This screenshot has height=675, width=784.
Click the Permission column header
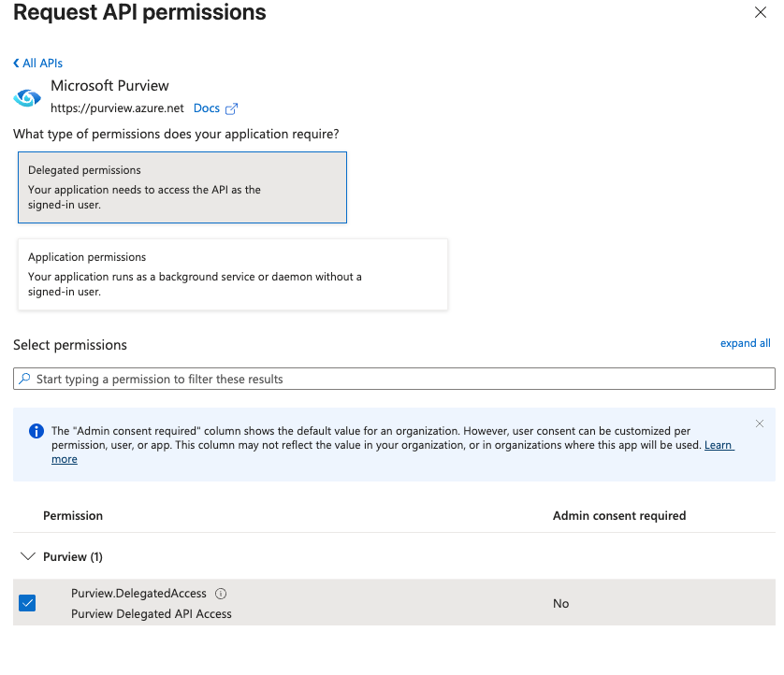pos(73,515)
